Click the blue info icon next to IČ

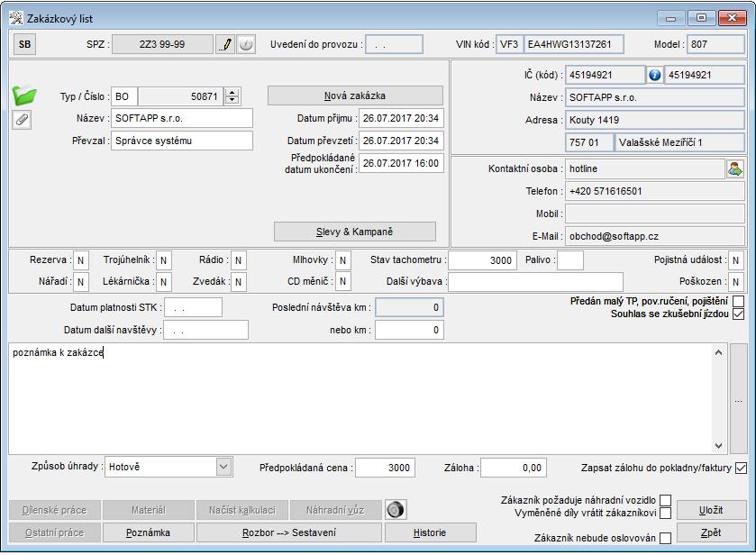[654, 75]
